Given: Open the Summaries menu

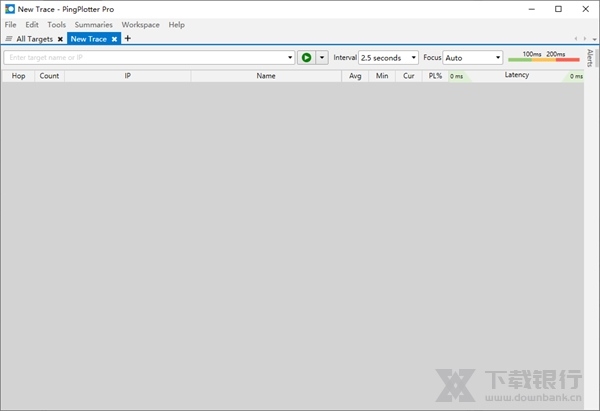Looking at the screenshot, I should click(x=93, y=24).
